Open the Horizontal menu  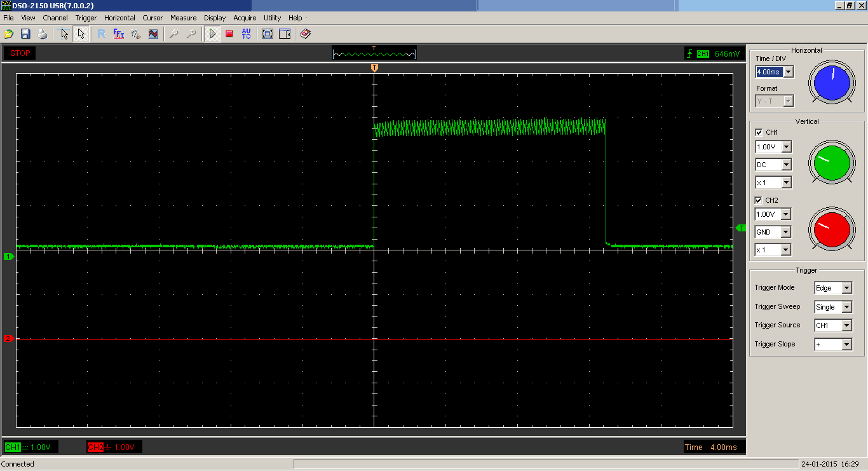[x=119, y=18]
